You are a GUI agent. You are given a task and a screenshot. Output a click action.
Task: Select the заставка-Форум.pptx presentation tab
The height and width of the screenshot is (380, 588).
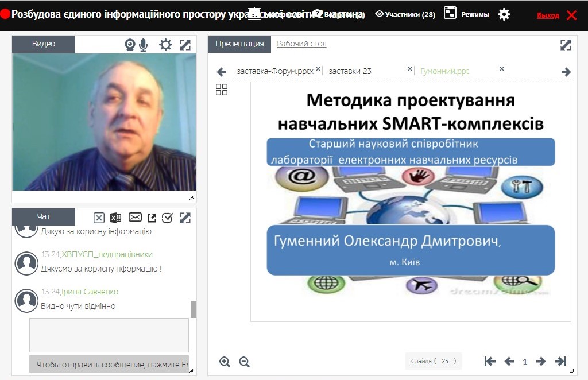[275, 71]
